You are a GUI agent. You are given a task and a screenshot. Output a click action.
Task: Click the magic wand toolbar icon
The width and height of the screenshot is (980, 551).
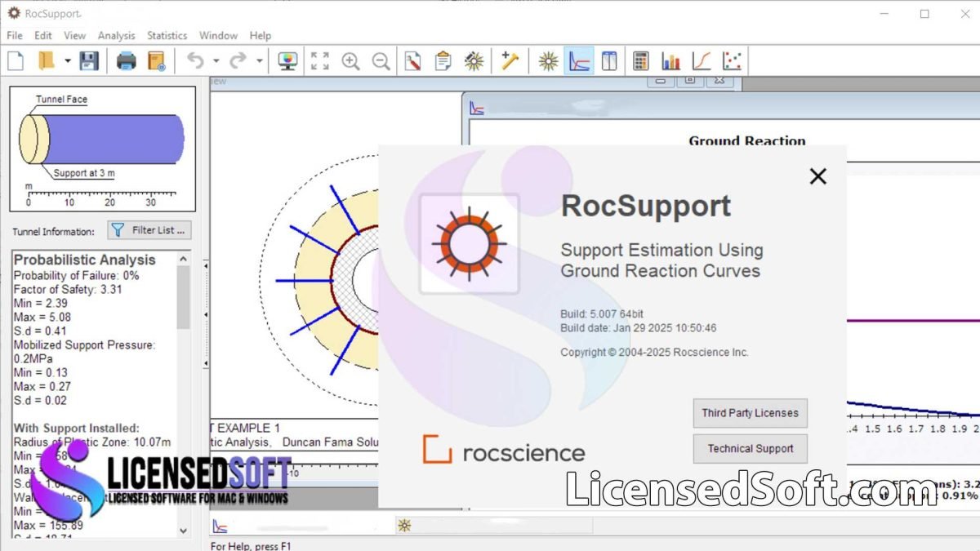pyautogui.click(x=510, y=61)
